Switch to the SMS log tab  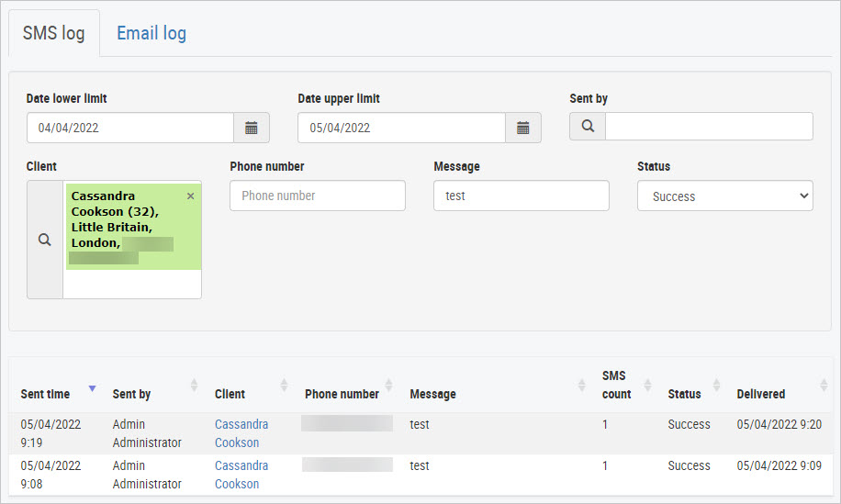(53, 33)
